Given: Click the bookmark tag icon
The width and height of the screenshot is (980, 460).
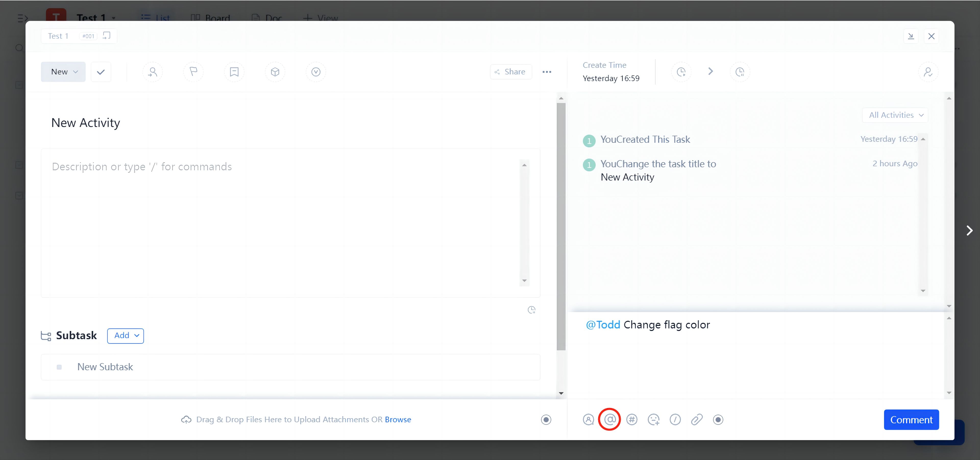Looking at the screenshot, I should coord(234,72).
